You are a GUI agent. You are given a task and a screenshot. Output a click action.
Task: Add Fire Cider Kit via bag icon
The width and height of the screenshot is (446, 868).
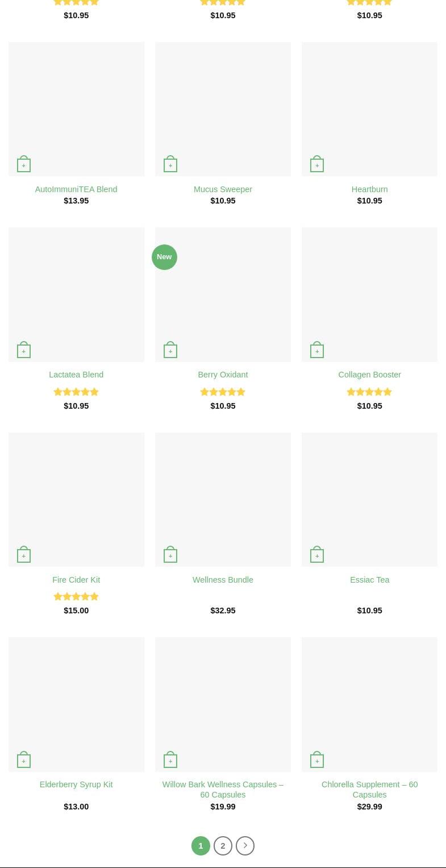(x=24, y=555)
